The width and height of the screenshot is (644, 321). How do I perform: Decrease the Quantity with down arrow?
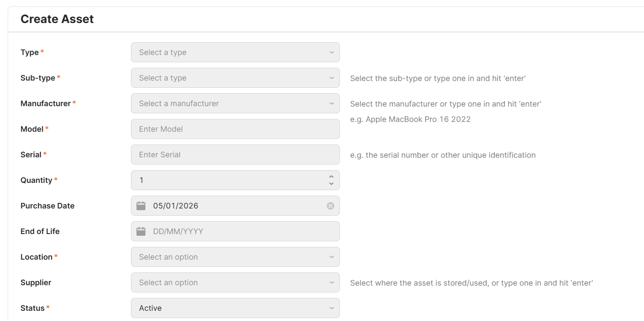tap(331, 184)
